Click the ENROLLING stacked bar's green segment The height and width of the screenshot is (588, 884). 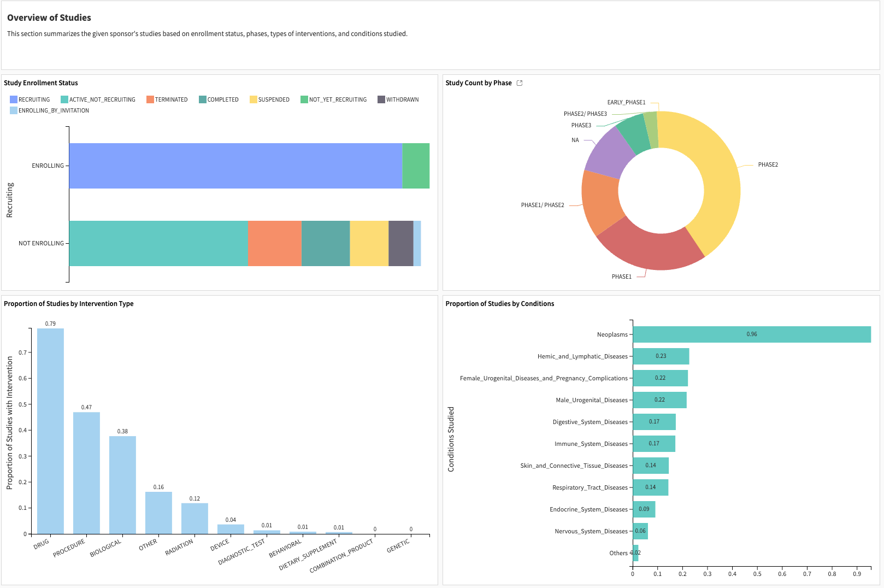tap(416, 166)
